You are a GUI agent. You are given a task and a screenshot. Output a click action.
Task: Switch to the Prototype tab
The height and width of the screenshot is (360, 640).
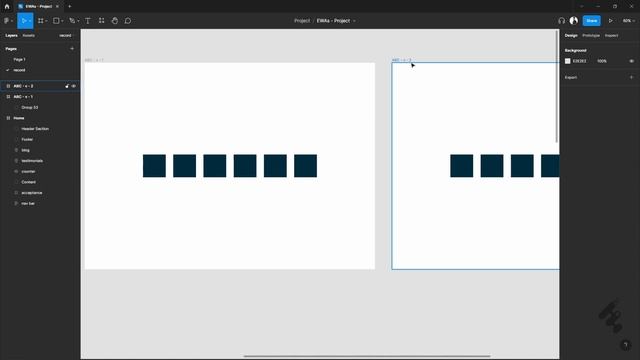591,36
